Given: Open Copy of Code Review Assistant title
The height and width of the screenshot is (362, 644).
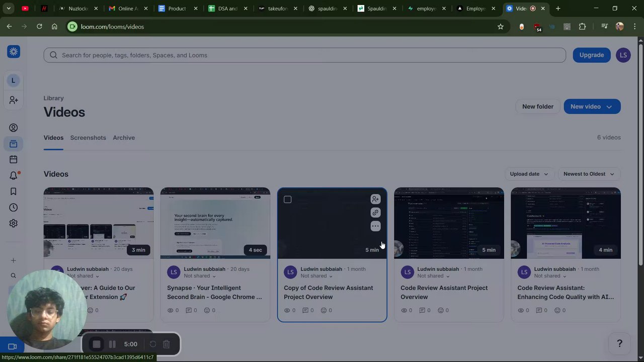Looking at the screenshot, I should pos(329,293).
